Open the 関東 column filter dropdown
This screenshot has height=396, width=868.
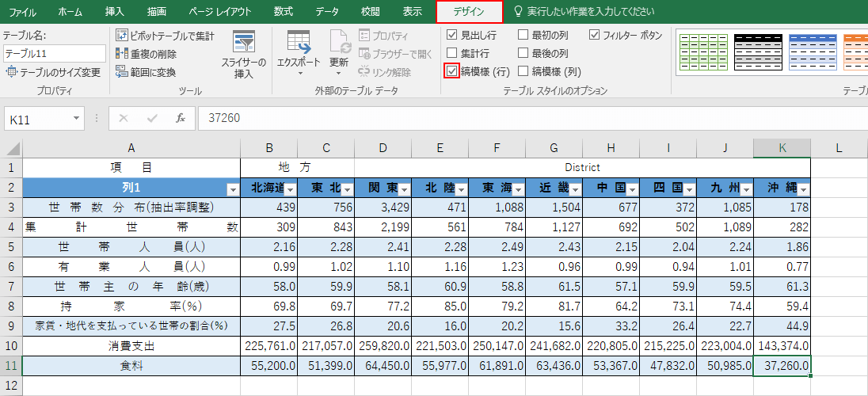click(x=404, y=190)
